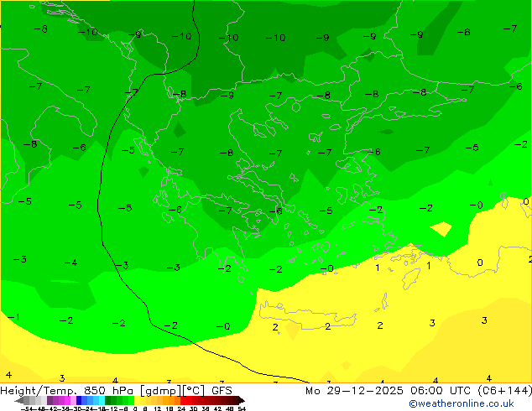Click the "54" label at legend's right end
This screenshot has height=411, width=532.
coord(242,409)
